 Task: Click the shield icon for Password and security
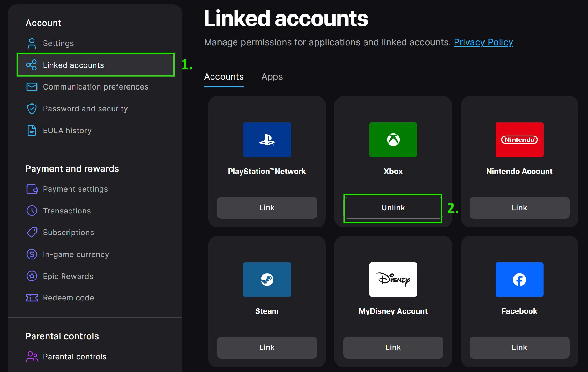(x=32, y=109)
